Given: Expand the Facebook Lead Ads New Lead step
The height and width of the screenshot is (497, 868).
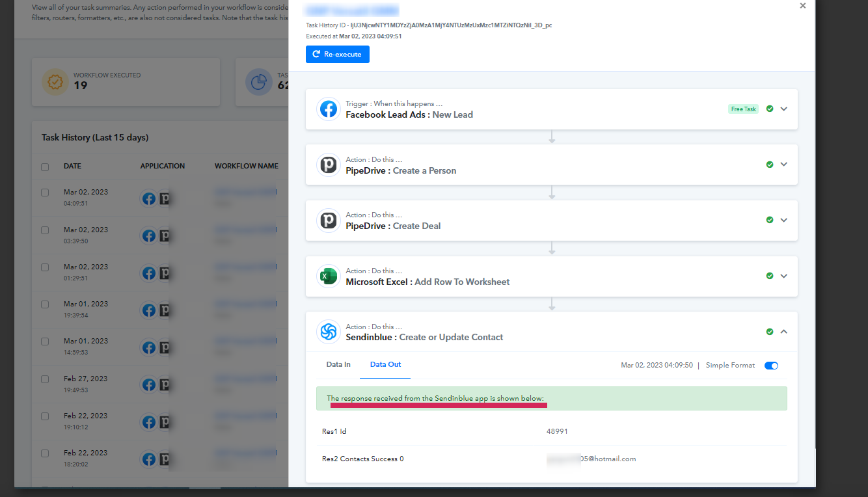Looking at the screenshot, I should pos(784,109).
